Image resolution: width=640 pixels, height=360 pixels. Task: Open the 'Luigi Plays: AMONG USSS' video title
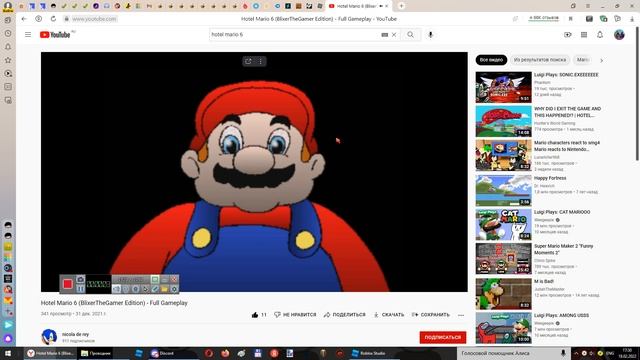click(561, 316)
